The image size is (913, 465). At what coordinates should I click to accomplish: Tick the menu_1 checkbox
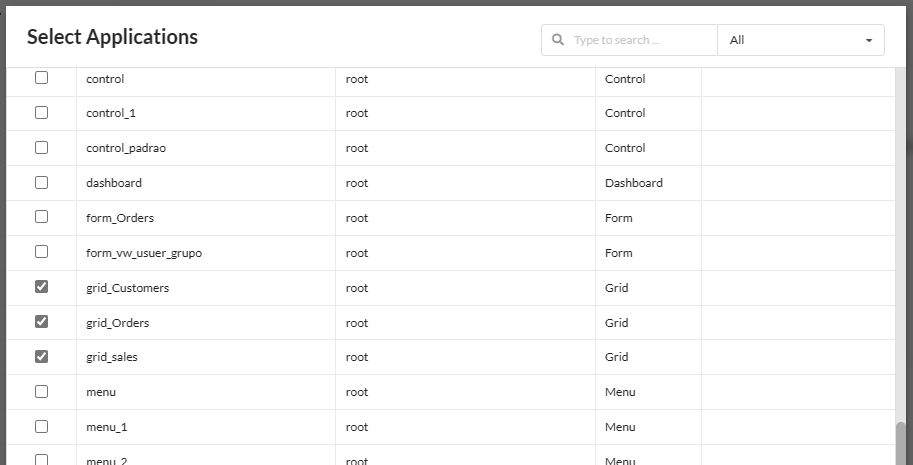(x=42, y=426)
